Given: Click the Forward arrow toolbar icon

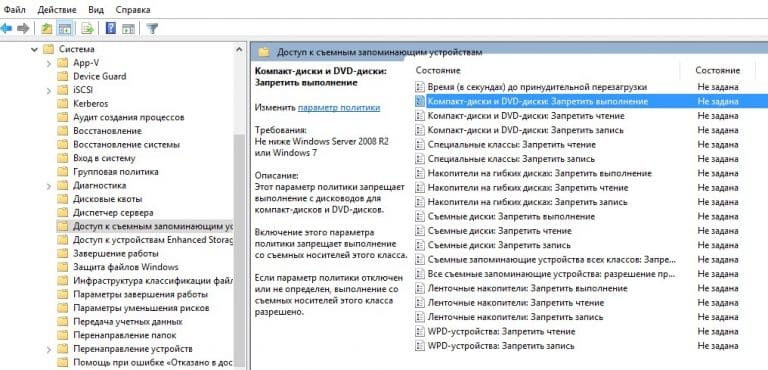Looking at the screenshot, I should 23,29.
